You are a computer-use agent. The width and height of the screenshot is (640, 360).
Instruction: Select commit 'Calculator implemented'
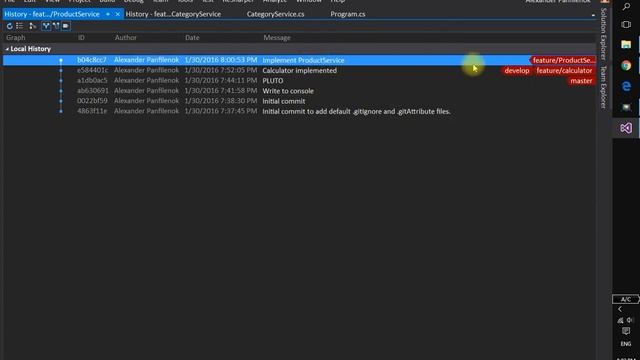click(x=299, y=71)
